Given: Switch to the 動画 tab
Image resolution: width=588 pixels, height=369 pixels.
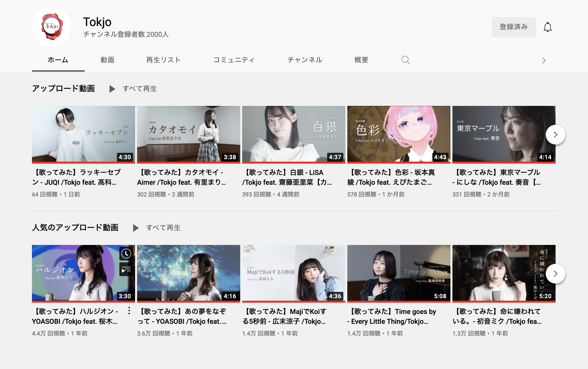Looking at the screenshot, I should (x=107, y=60).
